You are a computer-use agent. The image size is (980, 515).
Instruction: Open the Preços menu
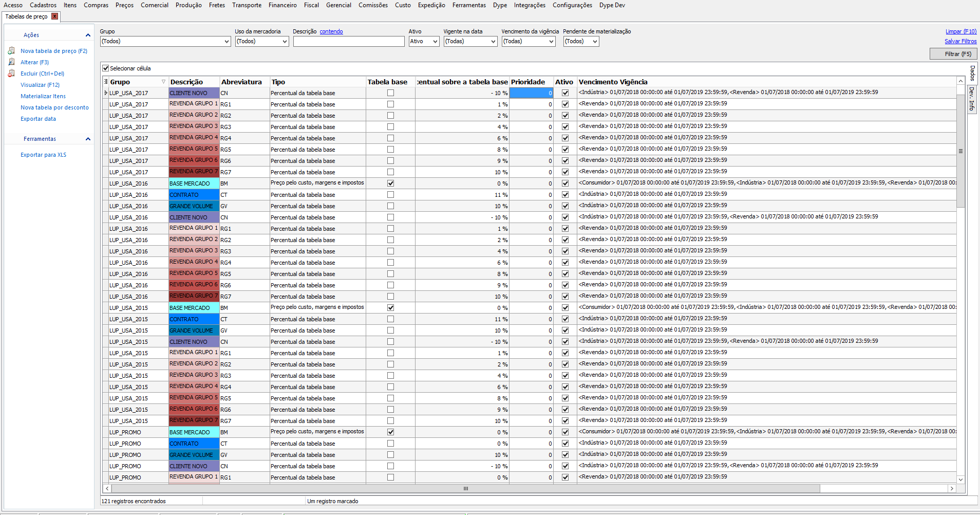[x=124, y=5]
